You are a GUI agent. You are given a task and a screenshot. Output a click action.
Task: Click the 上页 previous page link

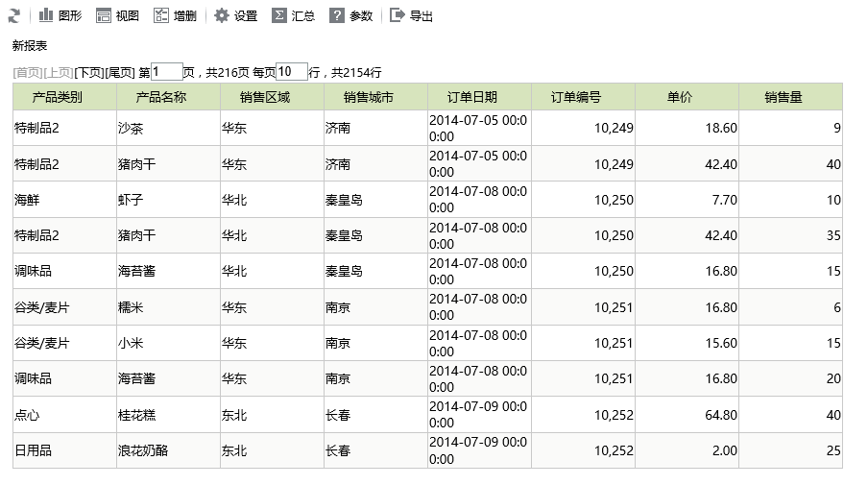click(x=59, y=73)
